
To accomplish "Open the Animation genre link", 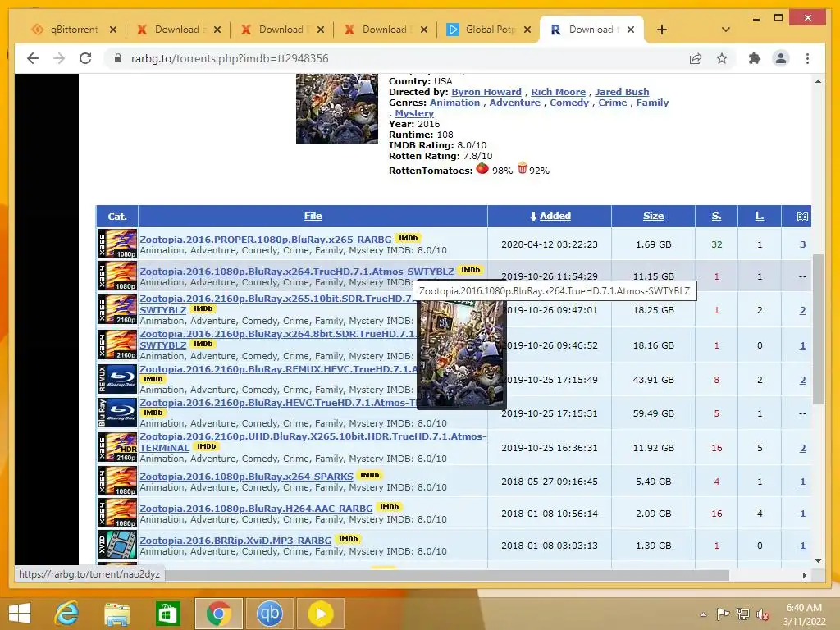I will click(x=454, y=103).
